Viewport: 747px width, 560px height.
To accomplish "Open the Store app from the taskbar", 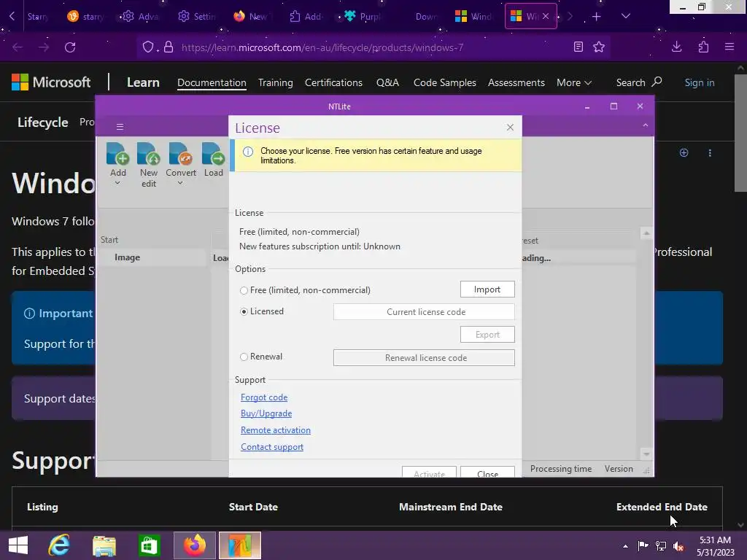I will 149,545.
